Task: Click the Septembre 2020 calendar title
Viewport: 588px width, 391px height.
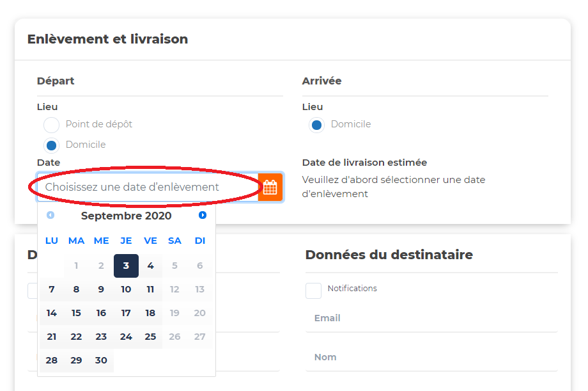Action: click(126, 216)
